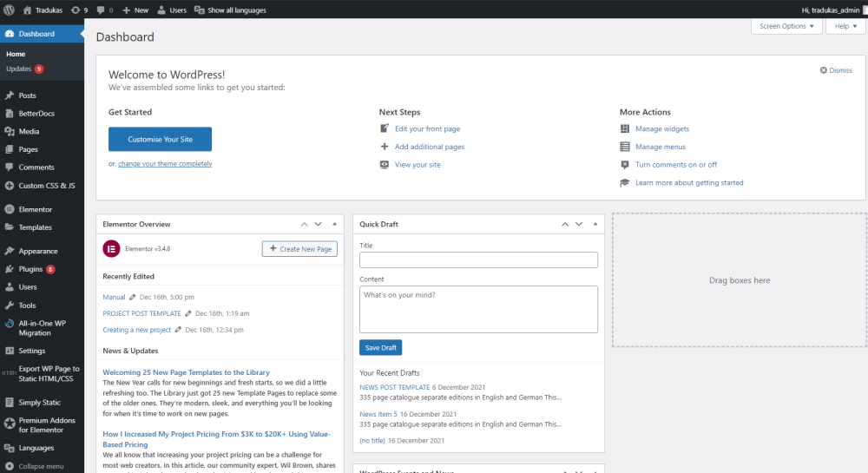Click Edit your front page link
Screen dimensions: 868x473
click(x=427, y=129)
